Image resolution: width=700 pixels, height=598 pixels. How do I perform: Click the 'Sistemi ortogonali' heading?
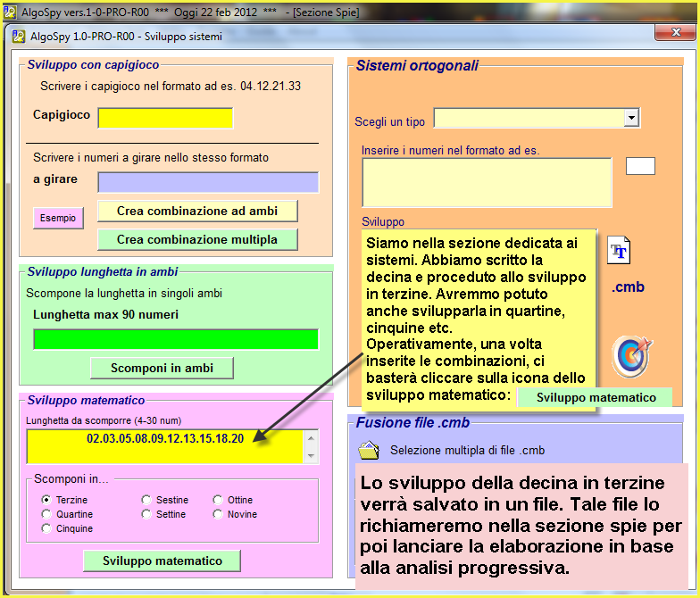(x=417, y=65)
